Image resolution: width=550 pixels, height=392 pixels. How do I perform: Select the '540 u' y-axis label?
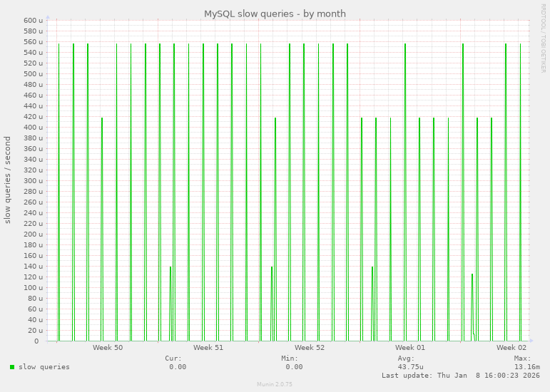click(34, 53)
